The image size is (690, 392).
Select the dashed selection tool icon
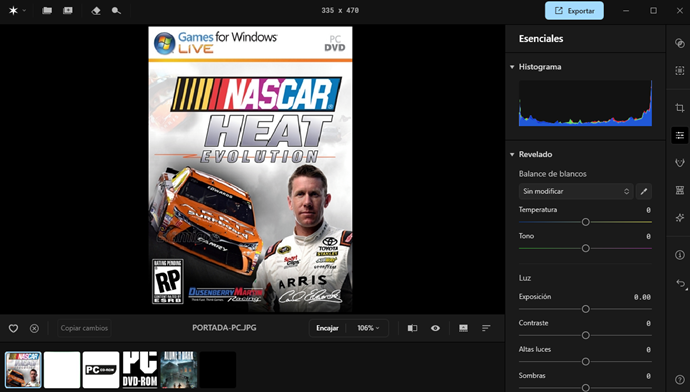coord(680,70)
